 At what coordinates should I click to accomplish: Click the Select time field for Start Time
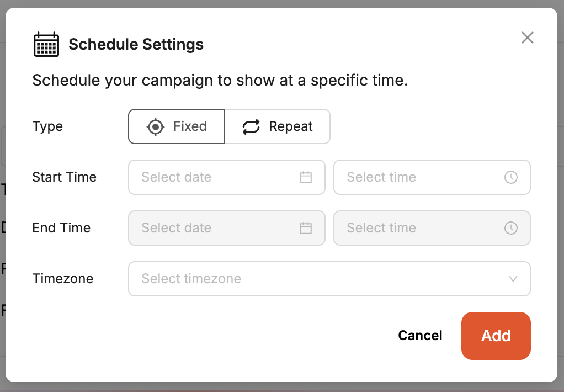tap(432, 177)
